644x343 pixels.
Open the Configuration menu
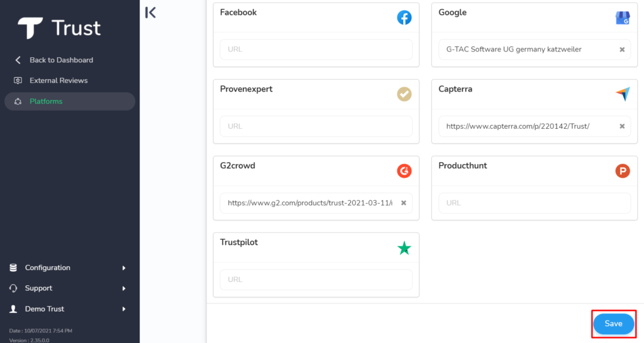(48, 268)
